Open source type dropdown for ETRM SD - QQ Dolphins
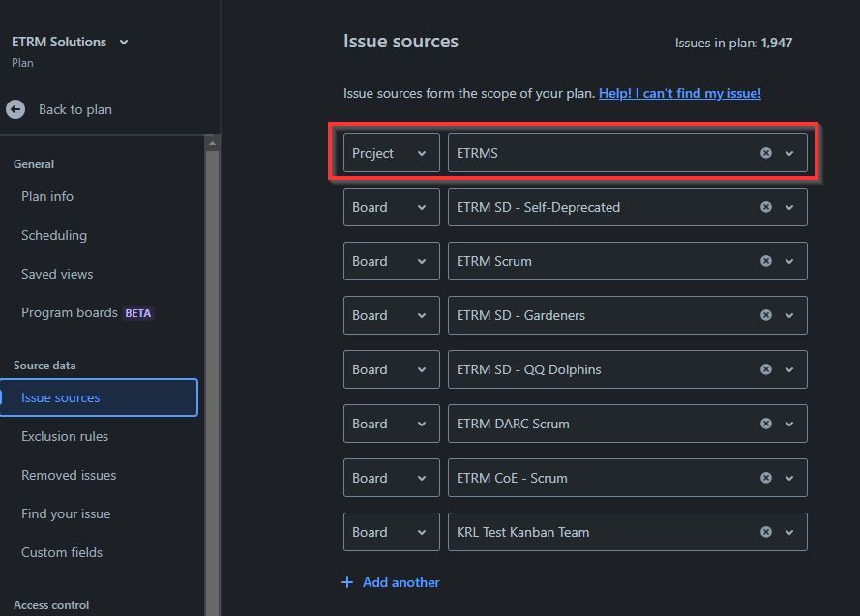 click(x=392, y=369)
